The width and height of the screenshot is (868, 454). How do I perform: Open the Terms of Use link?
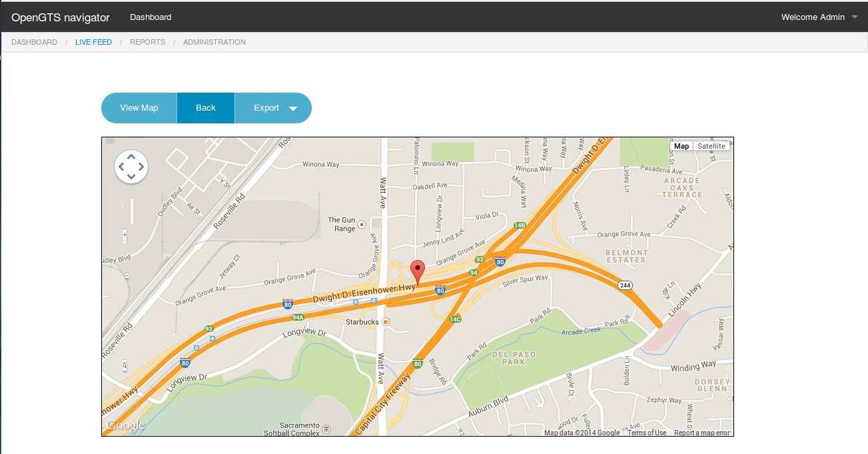(646, 432)
